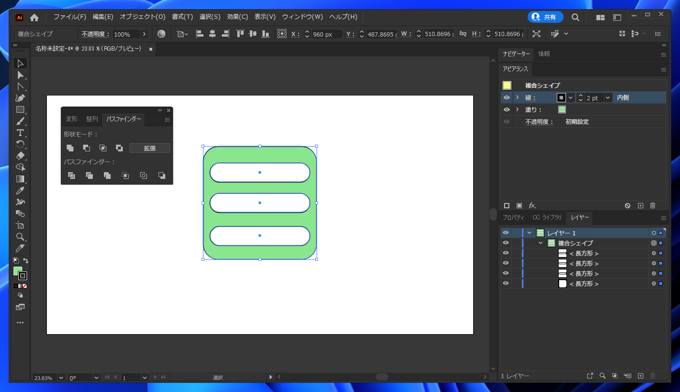Click Merge pathfinder icon
680x392 pixels.
(x=107, y=176)
